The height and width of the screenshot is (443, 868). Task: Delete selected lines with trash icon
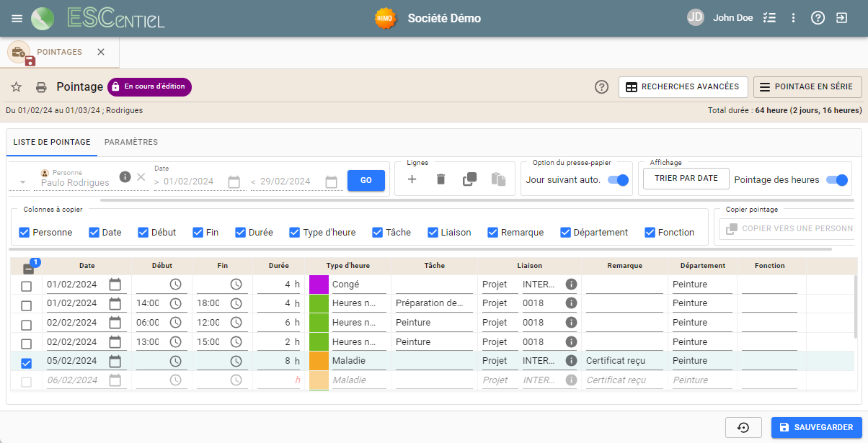[440, 179]
